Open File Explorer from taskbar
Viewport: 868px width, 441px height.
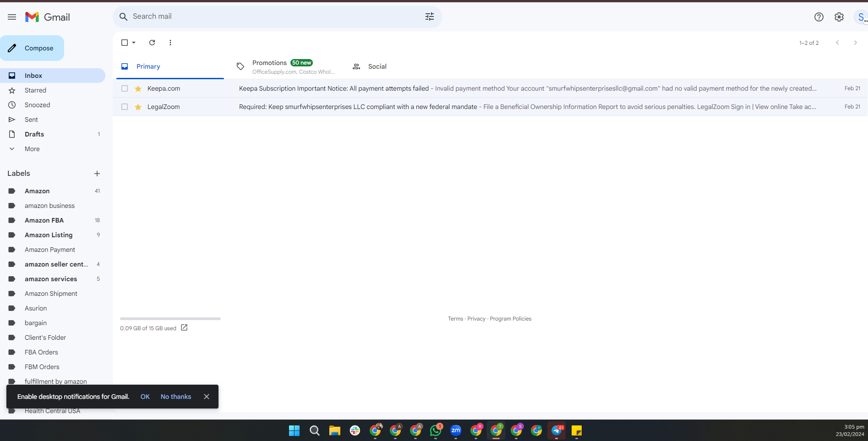click(x=335, y=430)
